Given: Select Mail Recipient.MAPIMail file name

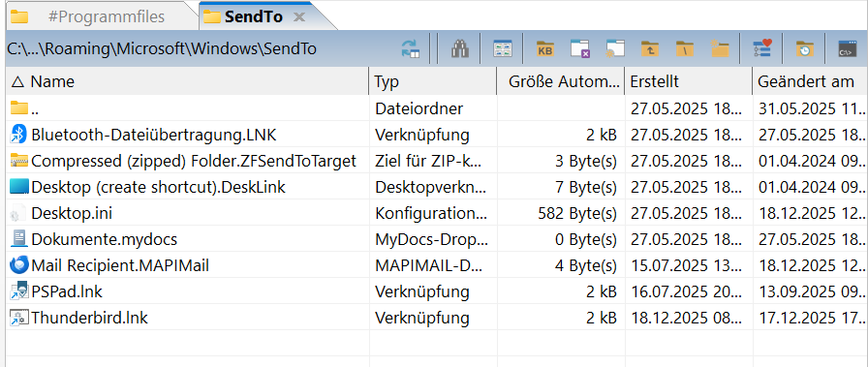Looking at the screenshot, I should pos(120,265).
